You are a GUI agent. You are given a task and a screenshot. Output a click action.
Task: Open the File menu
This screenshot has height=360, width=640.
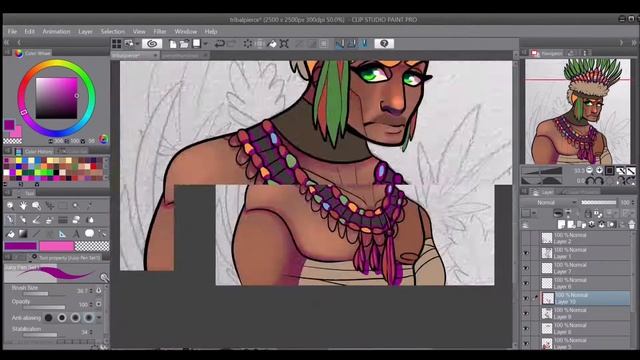pos(12,31)
